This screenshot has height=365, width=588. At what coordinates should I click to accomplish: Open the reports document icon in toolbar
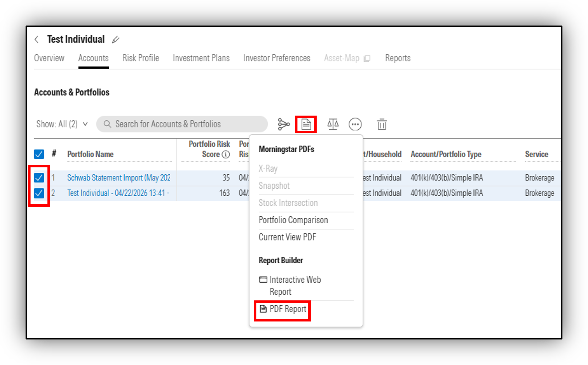tap(306, 124)
